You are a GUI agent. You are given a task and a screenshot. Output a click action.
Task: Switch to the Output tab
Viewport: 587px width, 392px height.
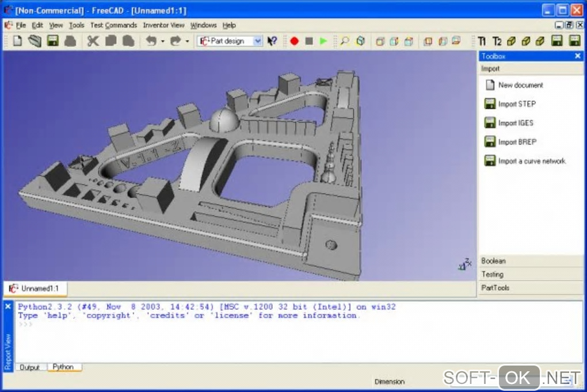pyautogui.click(x=30, y=367)
